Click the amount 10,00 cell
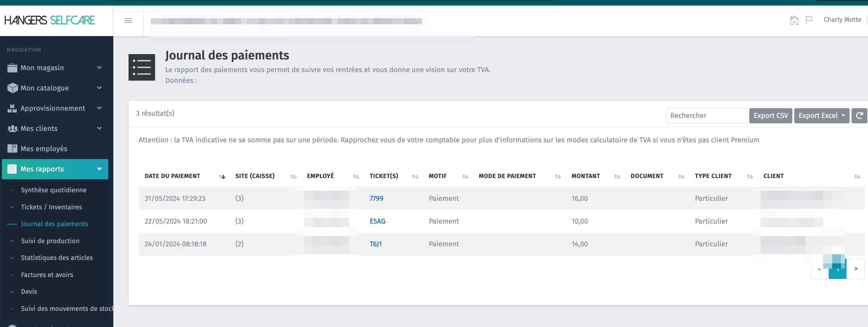The height and width of the screenshot is (327, 868). pos(580,221)
